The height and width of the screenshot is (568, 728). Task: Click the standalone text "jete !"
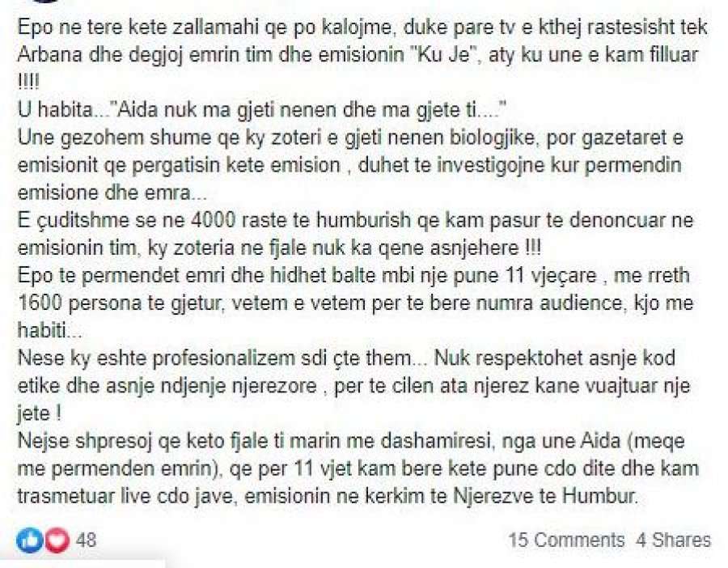39,413
